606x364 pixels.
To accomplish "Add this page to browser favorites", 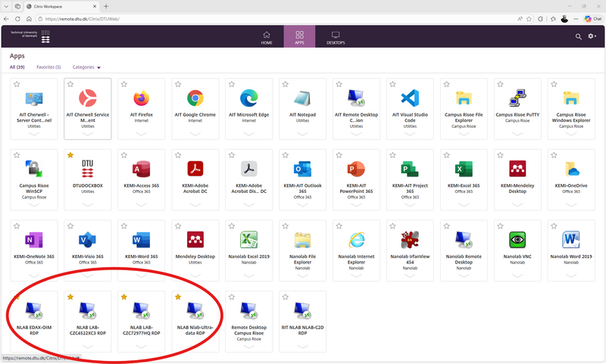I will 529,18.
